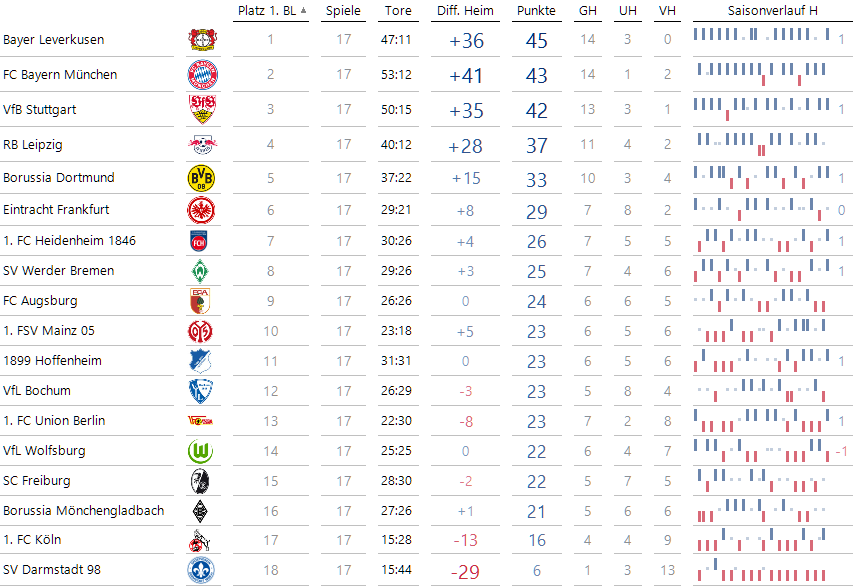Viewport: 865px width, 587px height.
Task: Click the Diff. Heim column header
Action: point(465,10)
